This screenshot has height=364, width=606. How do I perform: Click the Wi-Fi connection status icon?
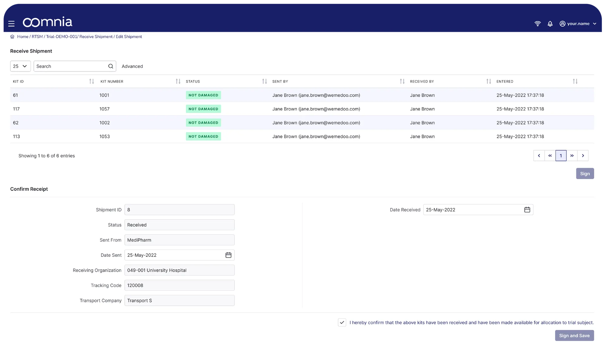(x=538, y=24)
